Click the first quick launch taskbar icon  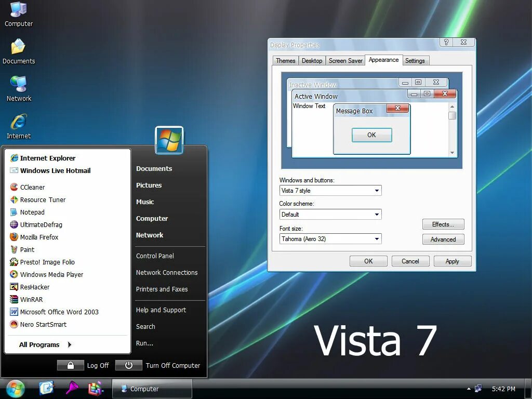click(46, 388)
